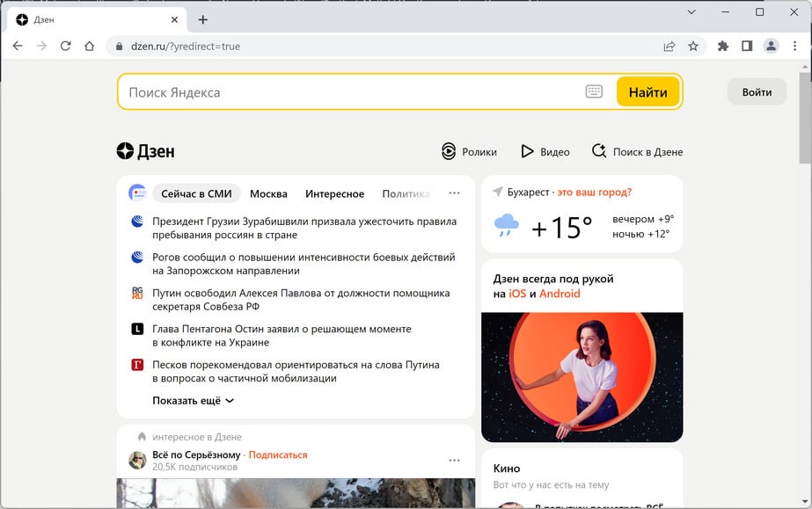Open Ролики section
812x509 pixels.
pos(469,151)
